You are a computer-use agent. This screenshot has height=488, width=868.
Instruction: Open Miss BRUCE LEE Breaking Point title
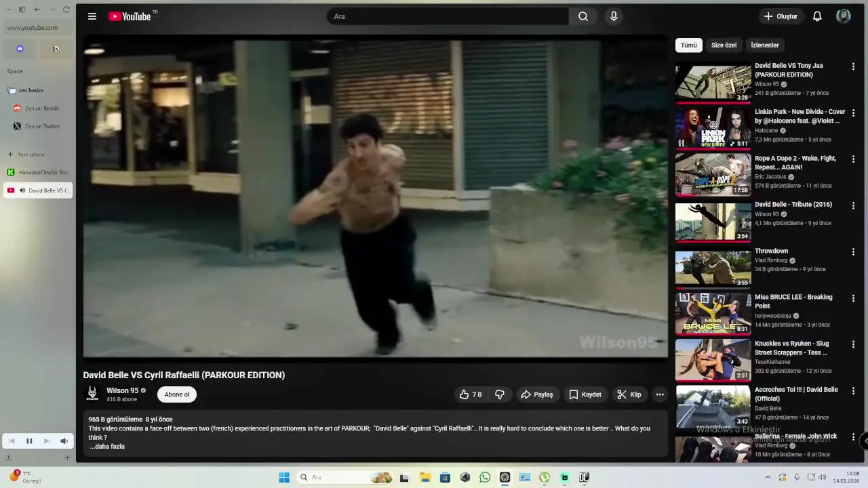pos(793,302)
